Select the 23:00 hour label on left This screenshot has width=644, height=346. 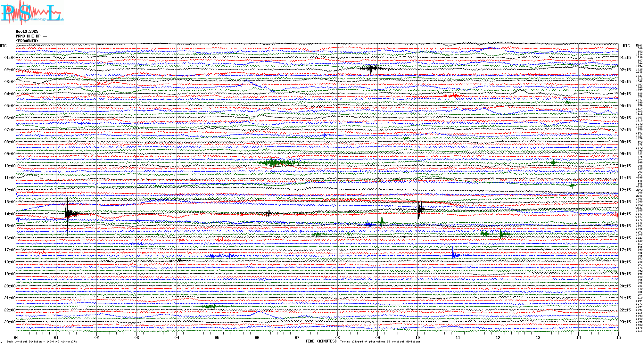pos(10,322)
